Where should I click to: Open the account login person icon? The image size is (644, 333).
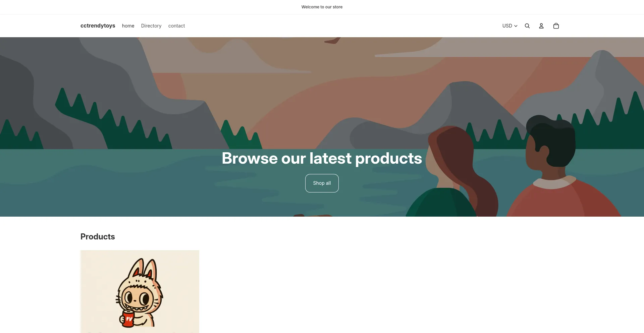[541, 26]
